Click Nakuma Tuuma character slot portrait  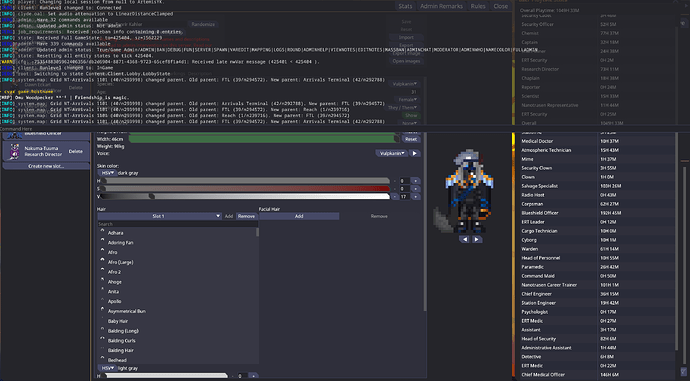(15, 151)
